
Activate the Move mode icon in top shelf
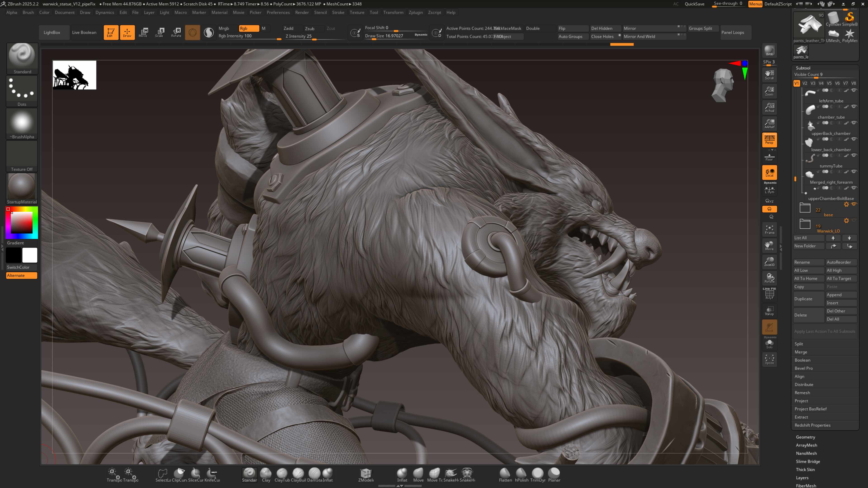click(143, 32)
